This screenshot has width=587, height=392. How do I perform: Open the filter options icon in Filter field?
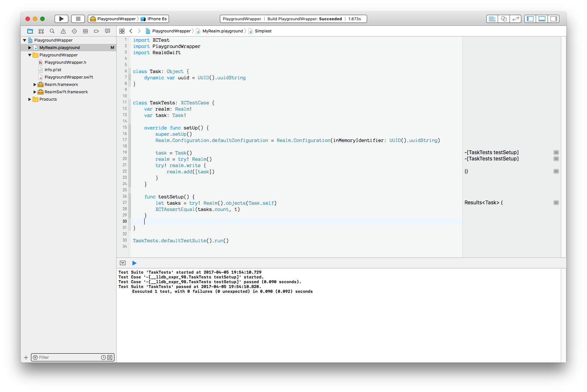pyautogui.click(x=35, y=357)
